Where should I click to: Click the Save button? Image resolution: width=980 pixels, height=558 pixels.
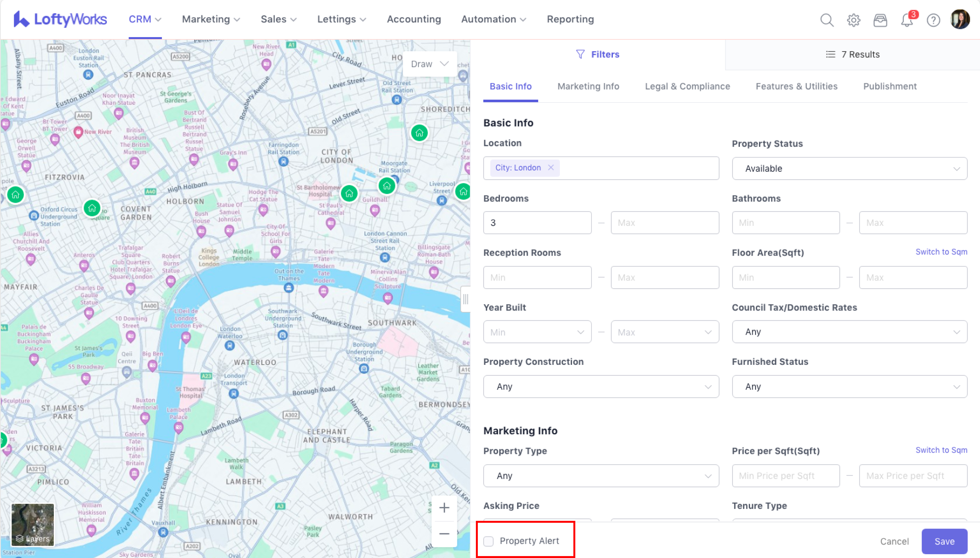[944, 541]
